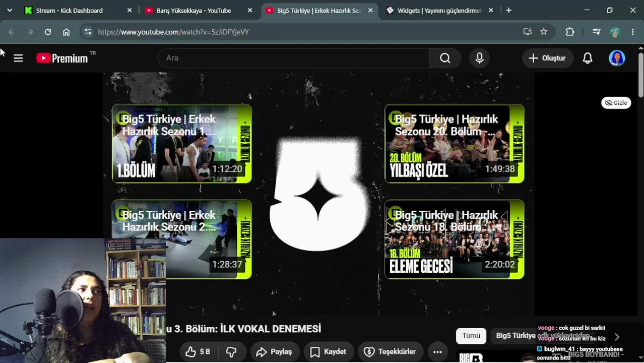Click the search magnifier button
Viewport: 644px width, 363px height.
click(445, 58)
